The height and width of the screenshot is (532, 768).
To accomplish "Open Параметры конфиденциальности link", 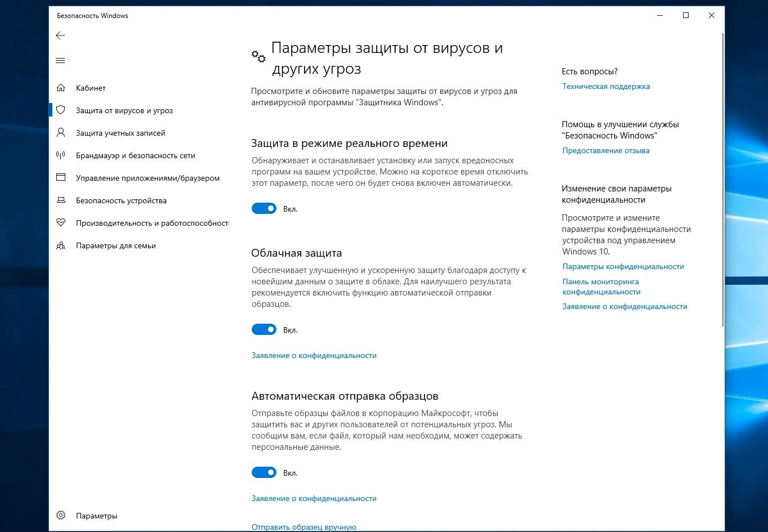I will (x=623, y=266).
